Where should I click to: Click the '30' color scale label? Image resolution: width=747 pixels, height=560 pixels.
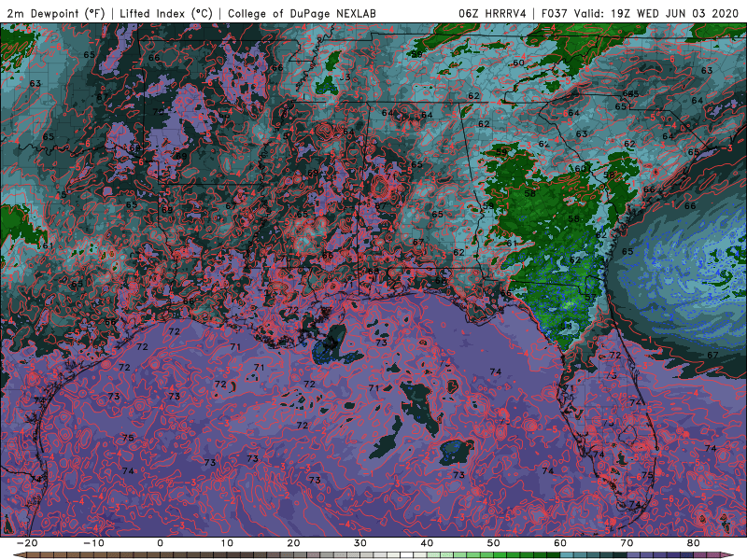360,543
